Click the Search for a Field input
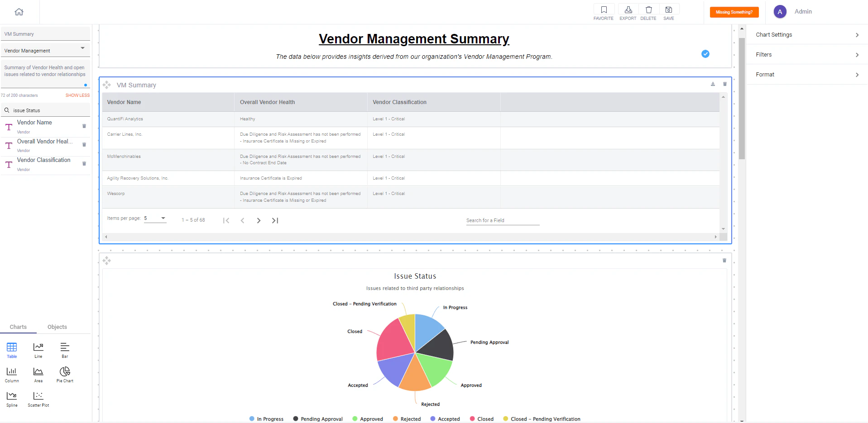Viewport: 868px width, 423px height. [502, 220]
